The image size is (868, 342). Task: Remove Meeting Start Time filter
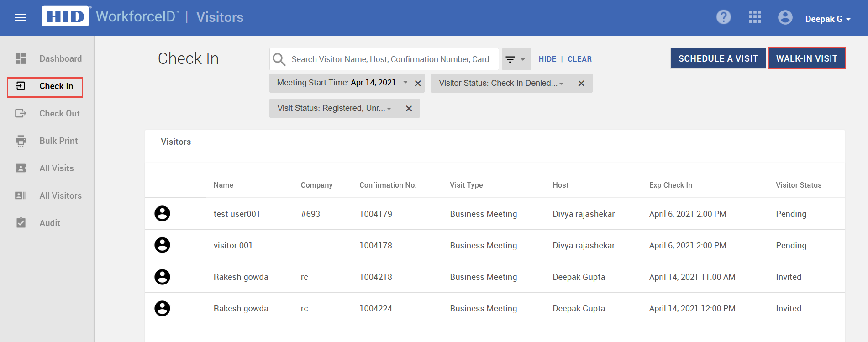(x=418, y=84)
